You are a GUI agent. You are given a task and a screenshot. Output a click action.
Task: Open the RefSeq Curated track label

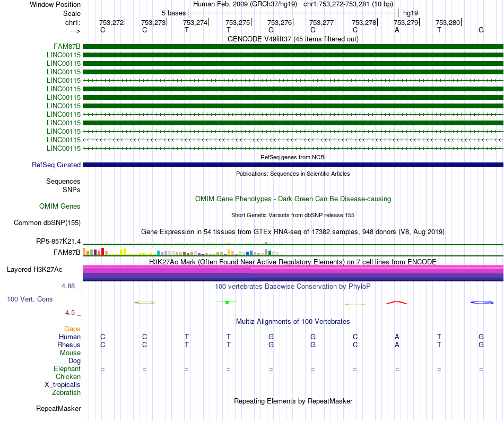(x=56, y=165)
